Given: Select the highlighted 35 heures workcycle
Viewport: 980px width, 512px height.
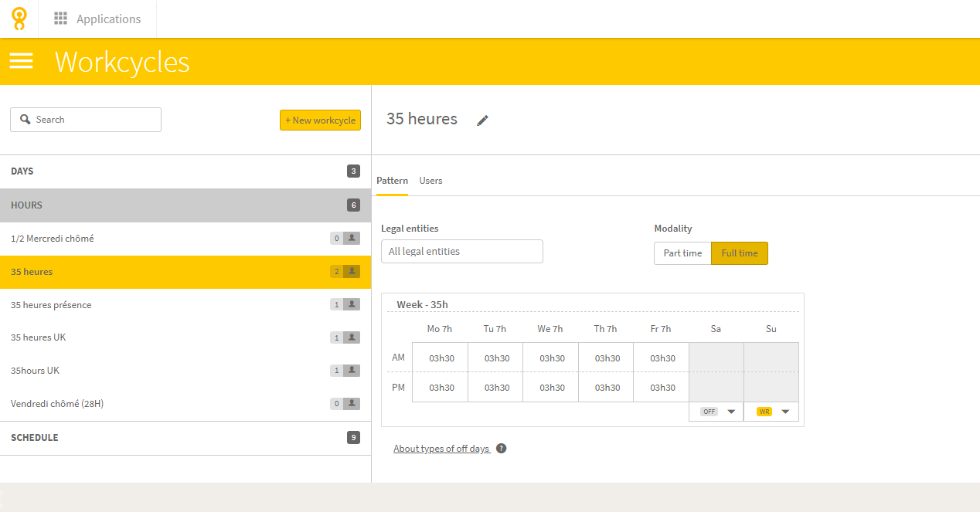Looking at the screenshot, I should coord(185,272).
